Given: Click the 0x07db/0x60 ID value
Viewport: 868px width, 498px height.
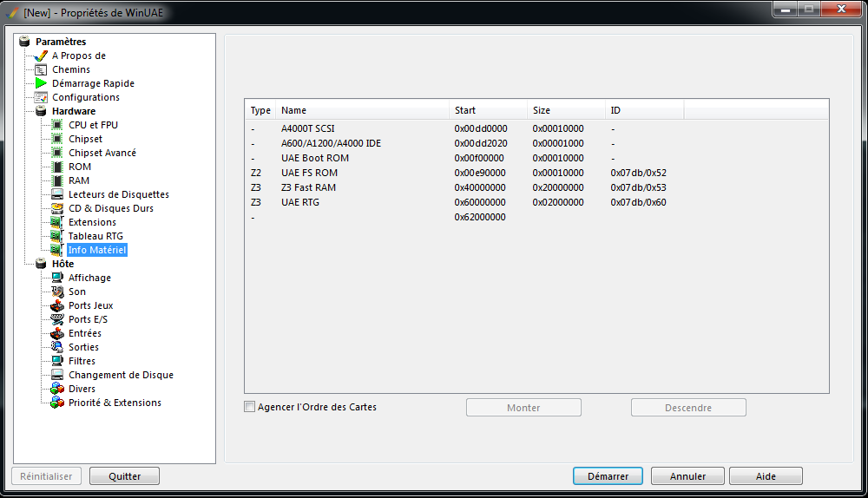Looking at the screenshot, I should tap(638, 202).
